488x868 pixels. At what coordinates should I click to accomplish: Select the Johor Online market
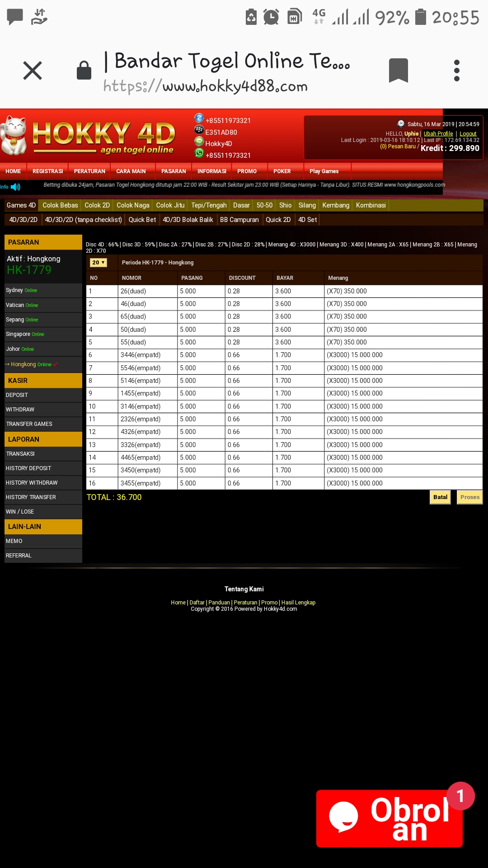(x=43, y=349)
